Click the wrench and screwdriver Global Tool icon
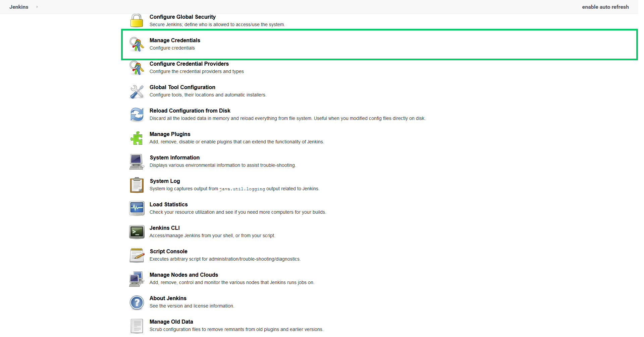 (137, 91)
